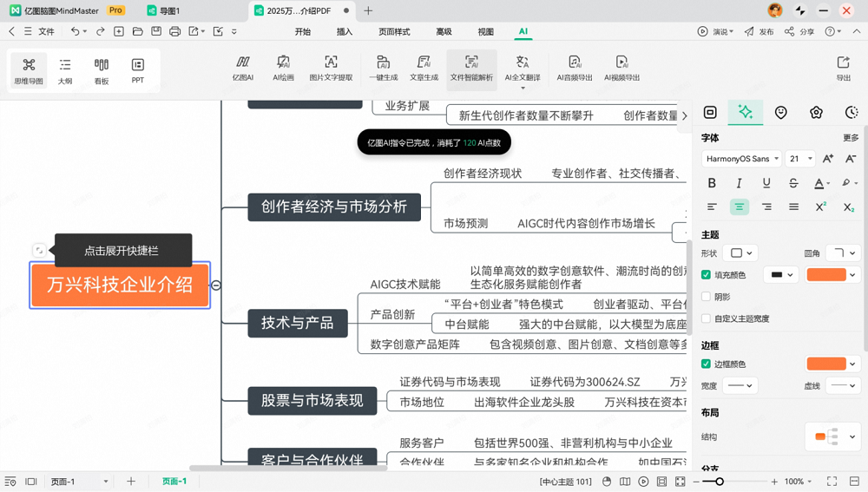Apply bold formatting to text

pyautogui.click(x=712, y=183)
